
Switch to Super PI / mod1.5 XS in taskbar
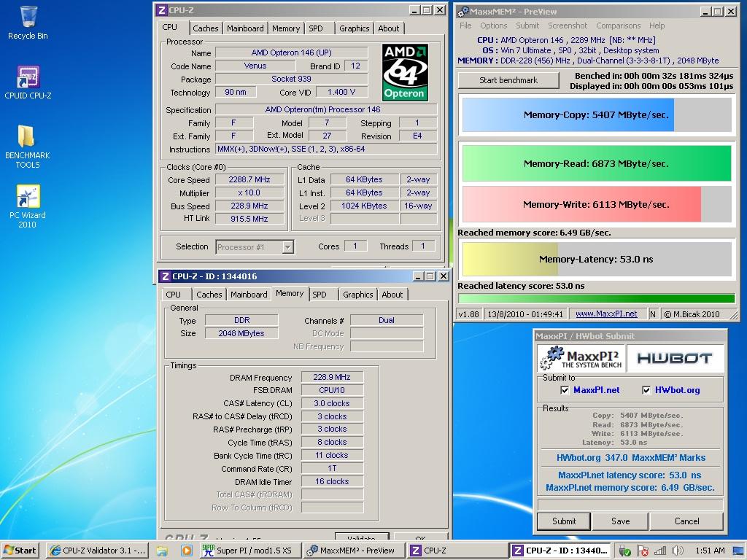[x=249, y=551]
